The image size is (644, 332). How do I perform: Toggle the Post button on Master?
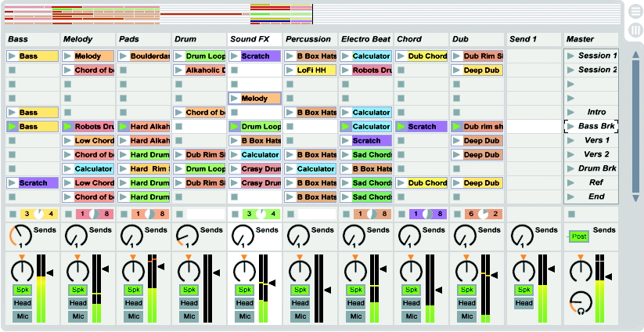tap(579, 236)
